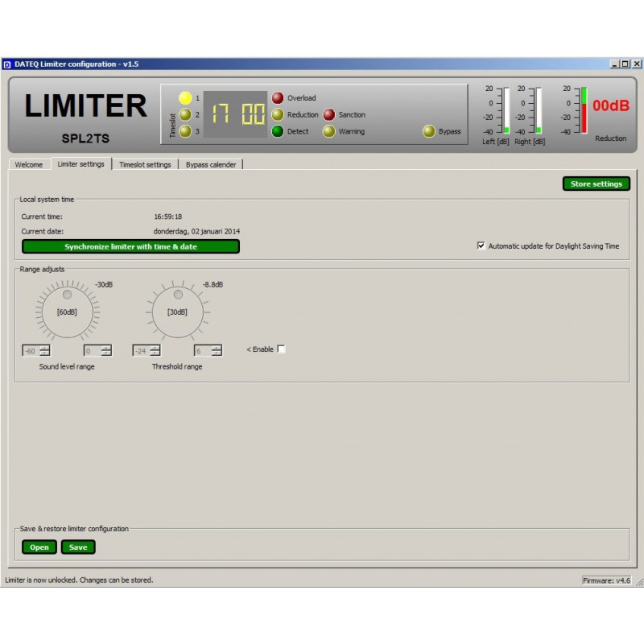Viewport: 644px width, 644px height.
Task: Click the Store settings button
Action: coord(597,184)
